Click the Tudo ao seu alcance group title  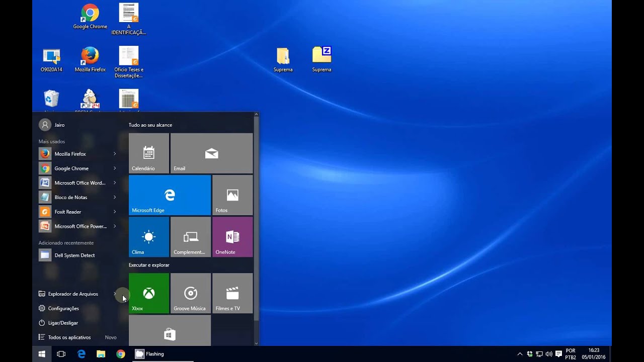(x=150, y=125)
